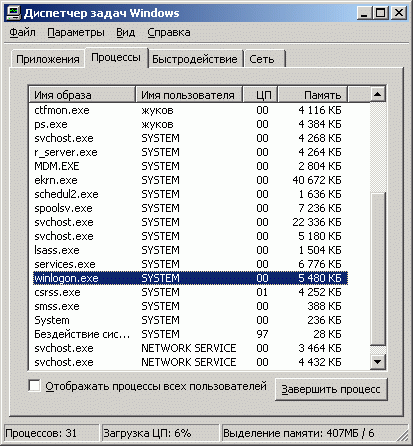Click the Task Manager title bar icon
The width and height of the screenshot is (413, 446).
click(x=14, y=13)
